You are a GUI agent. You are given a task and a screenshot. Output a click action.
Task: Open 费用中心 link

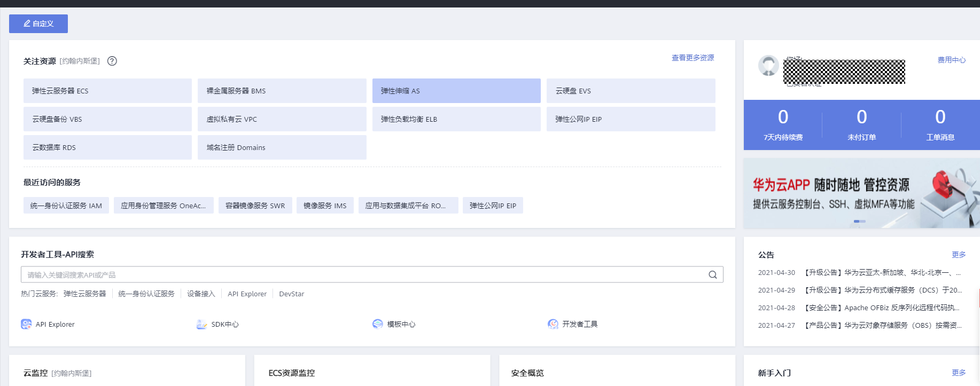click(x=951, y=60)
